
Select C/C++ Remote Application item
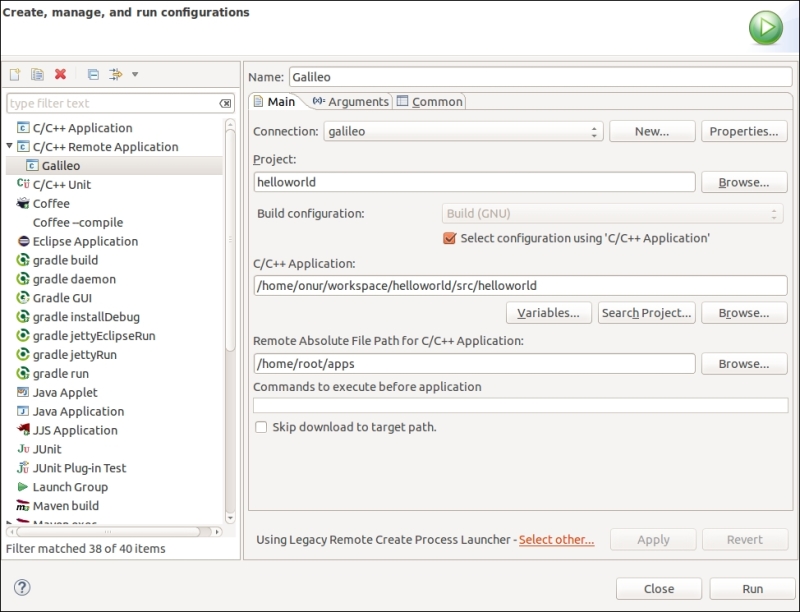point(106,147)
